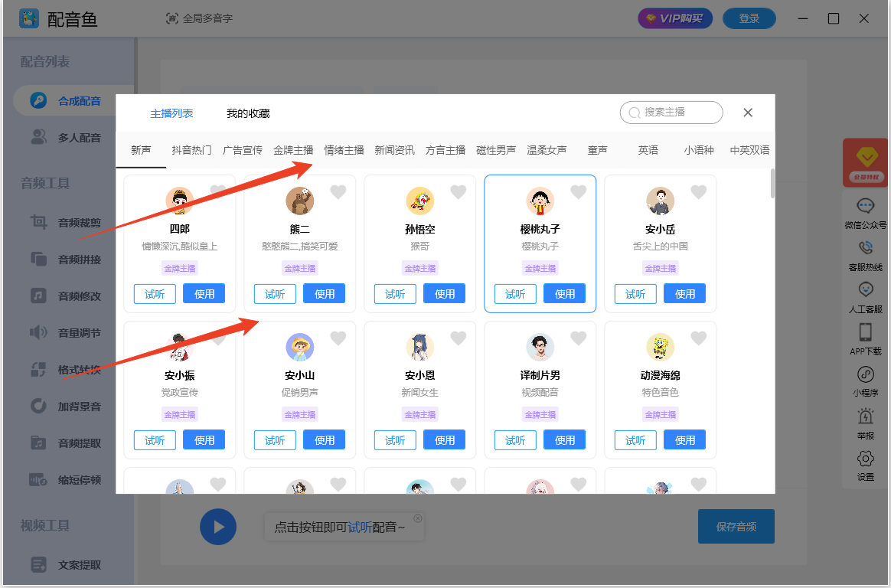
Task: Use the 动漫海绵 voice
Action: (685, 439)
